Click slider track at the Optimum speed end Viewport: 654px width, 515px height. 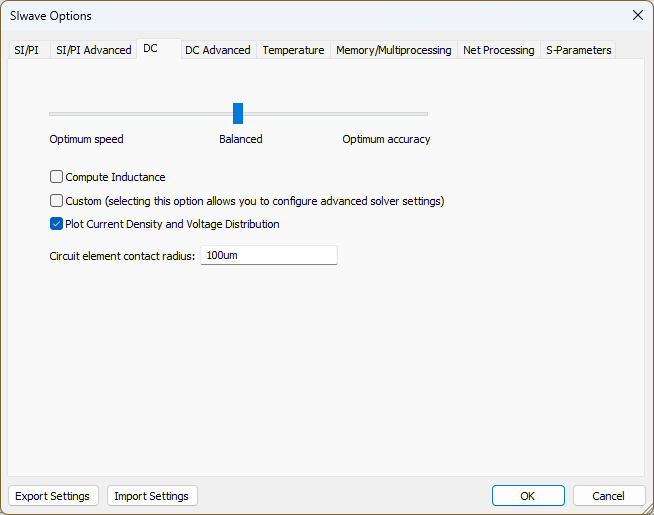coord(54,114)
